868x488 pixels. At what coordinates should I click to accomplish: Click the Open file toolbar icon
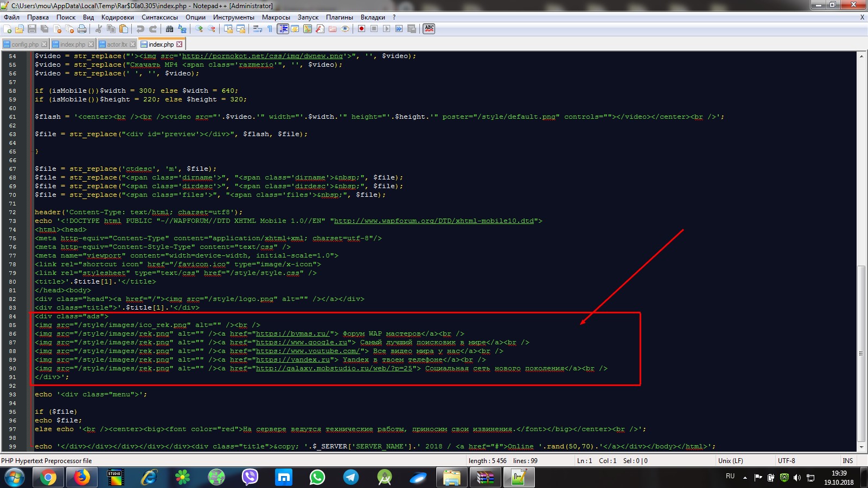tap(20, 29)
